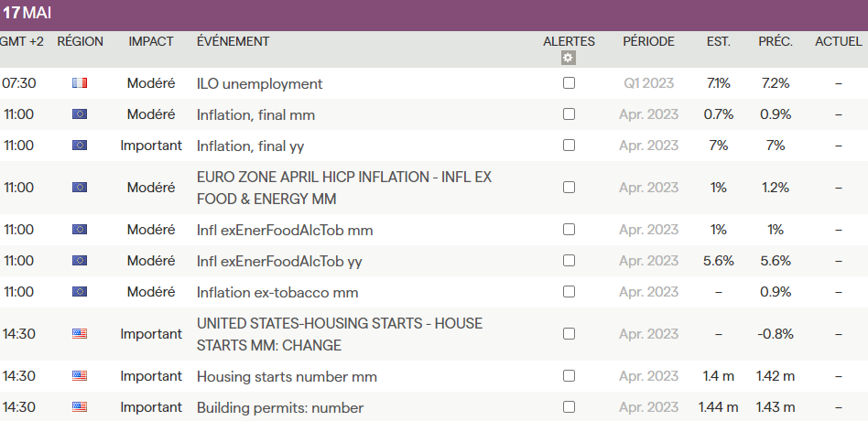Click the 17 MAI date header bar
868x421 pixels.
[x=434, y=15]
